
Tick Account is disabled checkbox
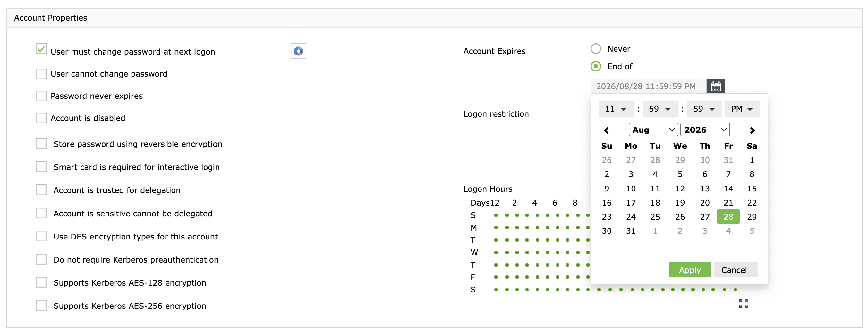click(x=41, y=118)
